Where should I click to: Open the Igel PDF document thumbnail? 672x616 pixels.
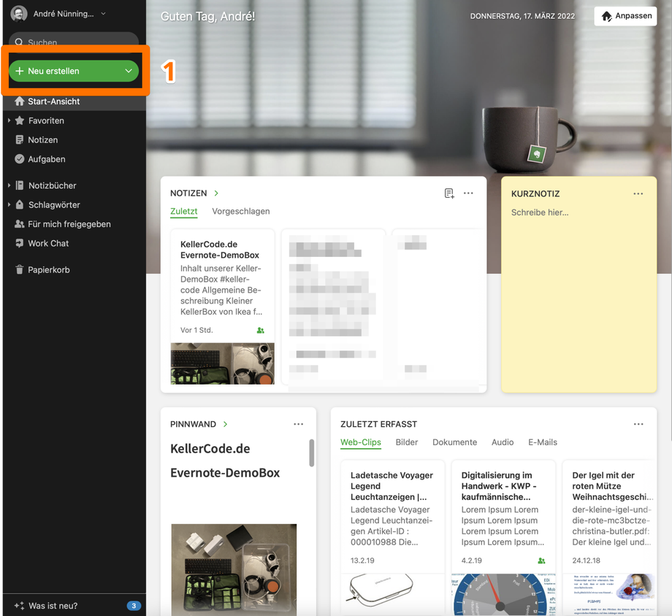(609, 595)
